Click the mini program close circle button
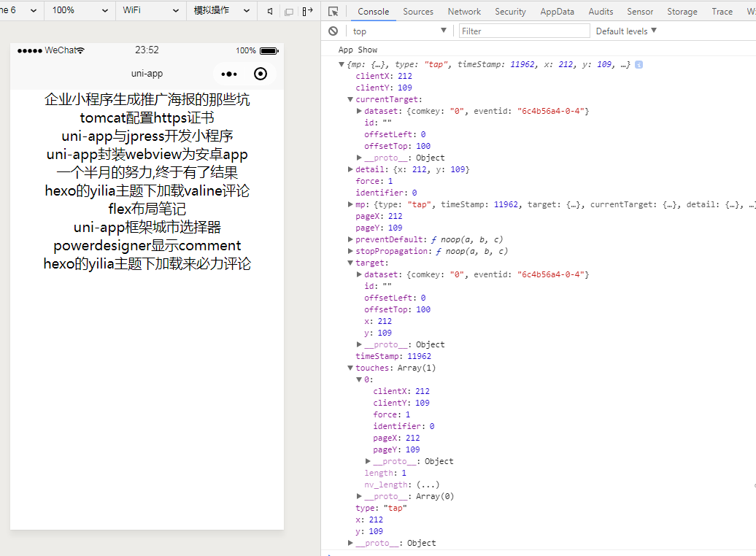The width and height of the screenshot is (756, 556). pos(261,74)
